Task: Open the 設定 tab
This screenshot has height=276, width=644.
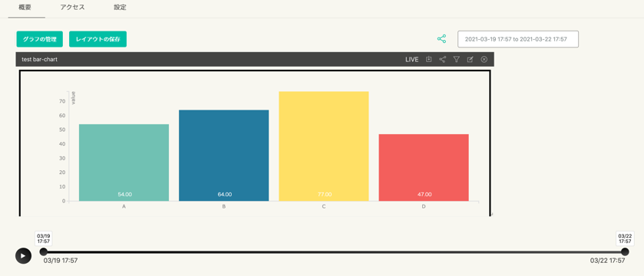Action: coord(120,8)
